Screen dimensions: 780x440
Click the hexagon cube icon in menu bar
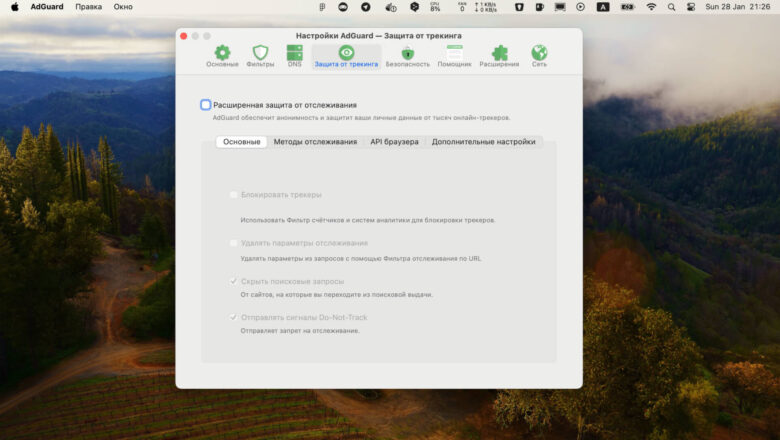pos(414,7)
